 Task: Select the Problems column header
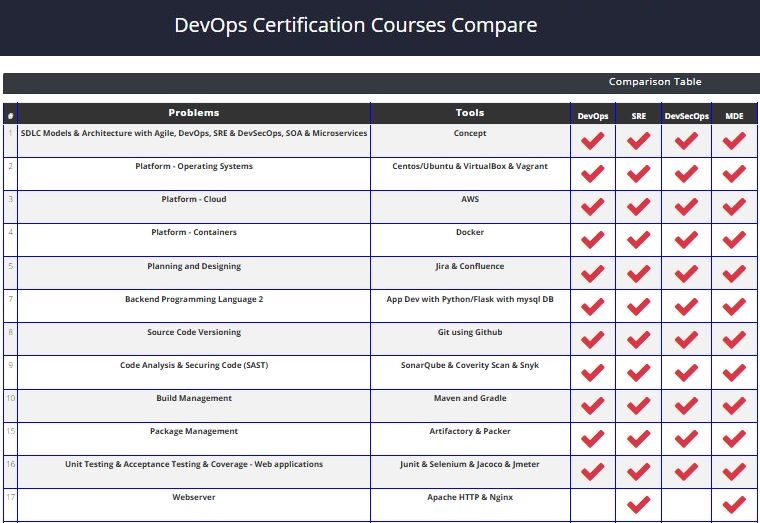click(194, 113)
